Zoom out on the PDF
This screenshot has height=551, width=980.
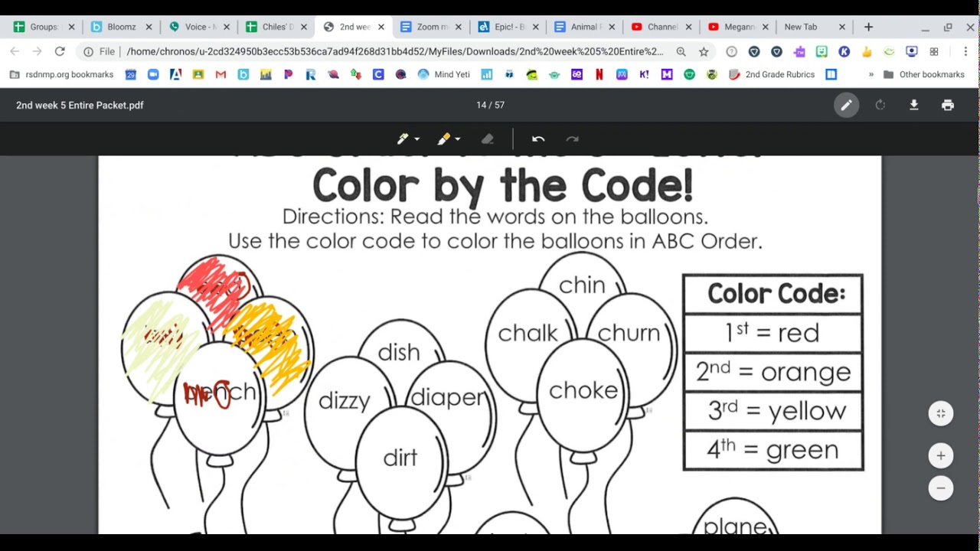tap(941, 487)
